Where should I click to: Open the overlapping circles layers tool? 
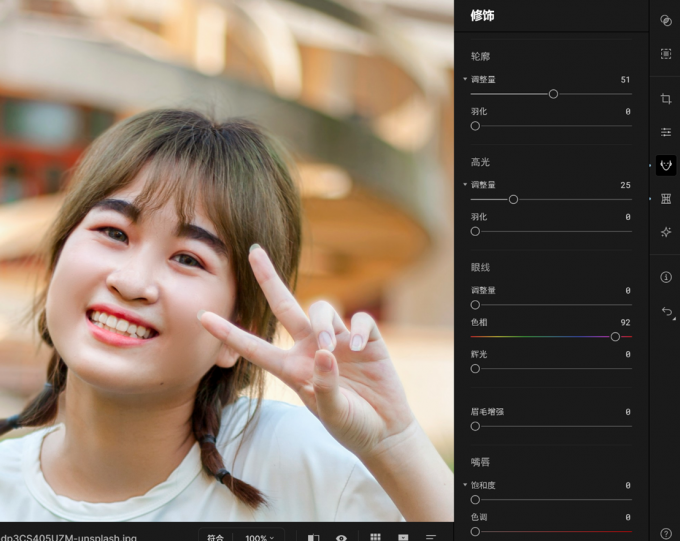(666, 20)
